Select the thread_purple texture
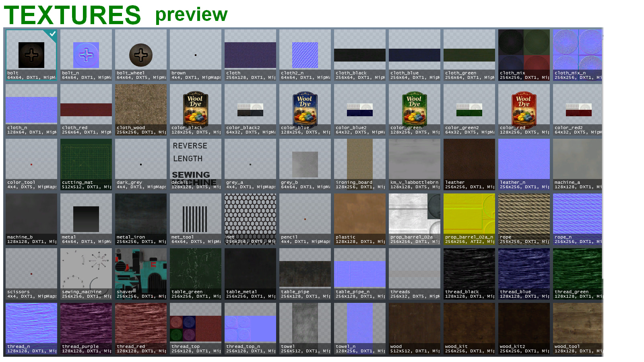 86,329
